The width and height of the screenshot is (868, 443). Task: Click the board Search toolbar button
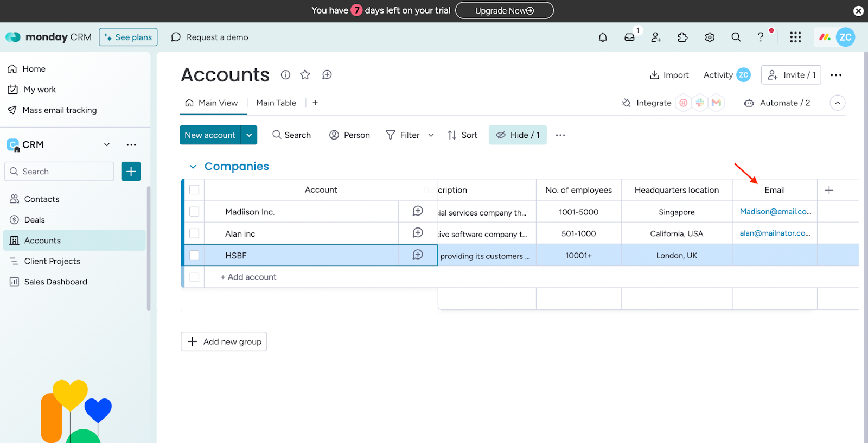[292, 135]
